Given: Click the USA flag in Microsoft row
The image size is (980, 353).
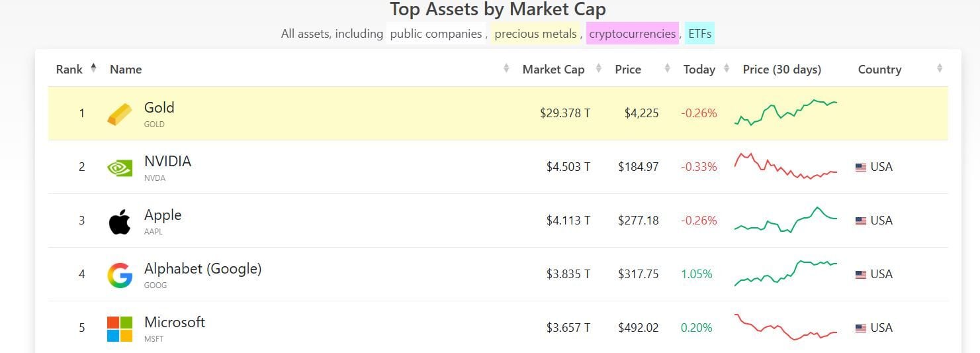Looking at the screenshot, I should coord(860,328).
